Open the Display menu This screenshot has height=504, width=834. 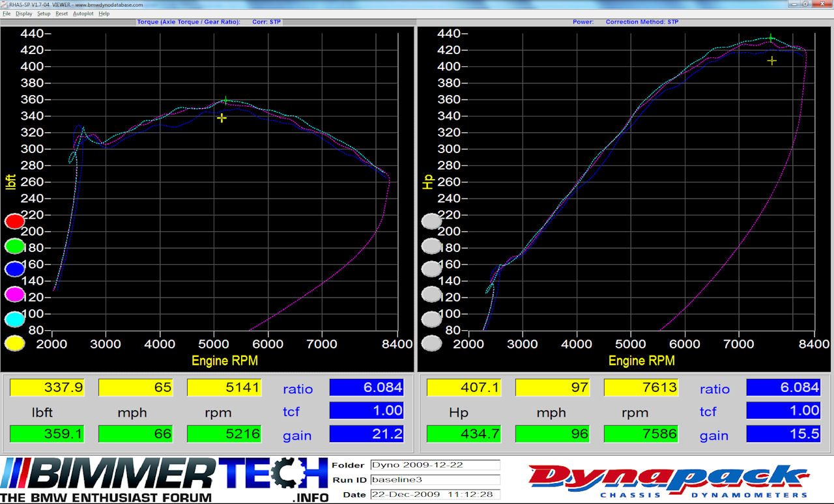[23, 13]
